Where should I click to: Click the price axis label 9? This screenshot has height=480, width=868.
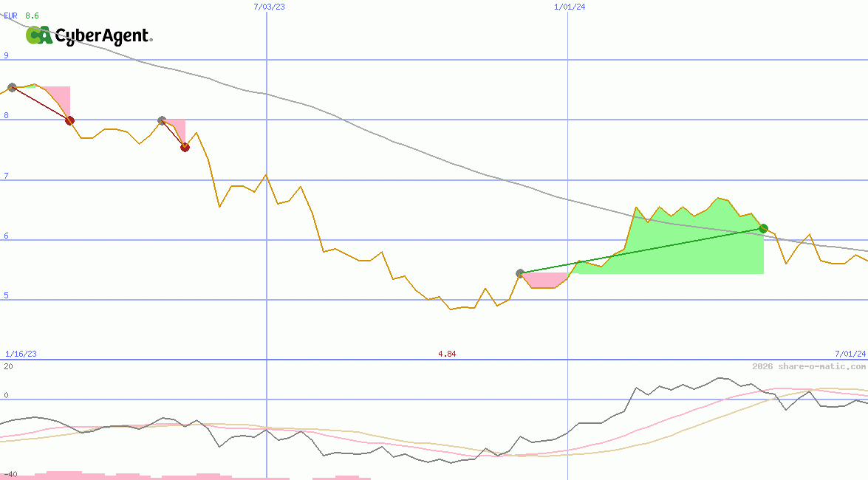tap(6, 55)
